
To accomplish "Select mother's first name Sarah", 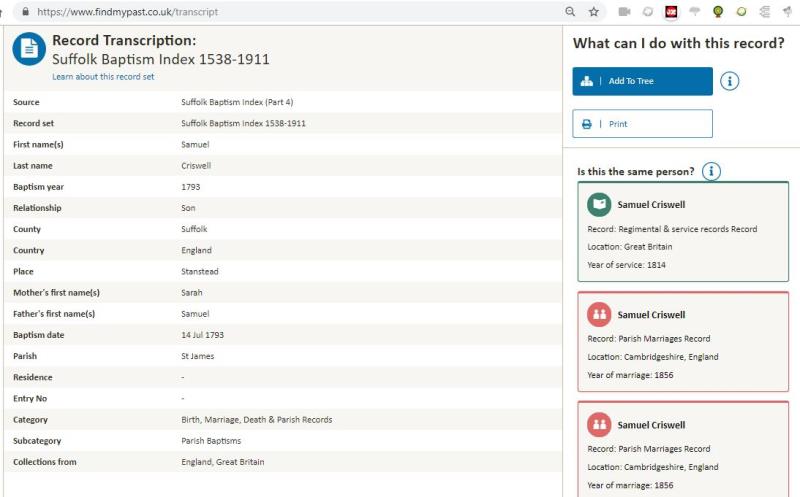I will tap(192, 293).
